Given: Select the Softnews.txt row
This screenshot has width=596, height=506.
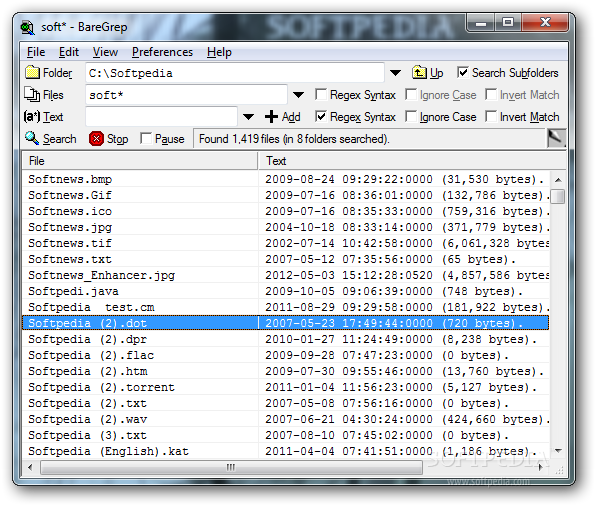Looking at the screenshot, I should point(285,259).
